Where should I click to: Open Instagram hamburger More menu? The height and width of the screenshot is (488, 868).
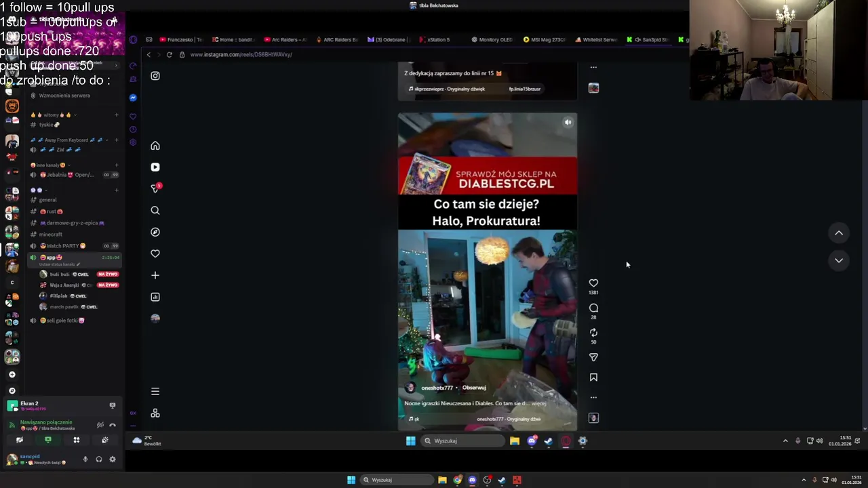tap(155, 391)
